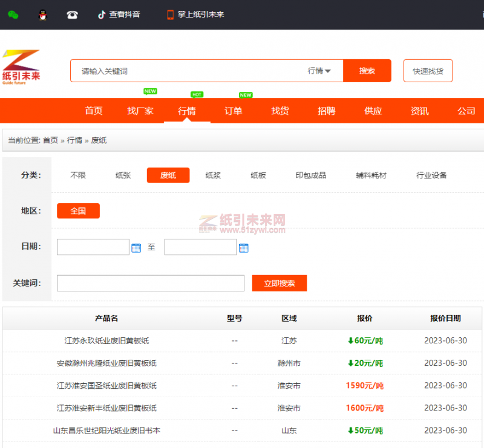This screenshot has width=484, height=448.
Task: Open the 招聘 menu item
Action: [326, 111]
